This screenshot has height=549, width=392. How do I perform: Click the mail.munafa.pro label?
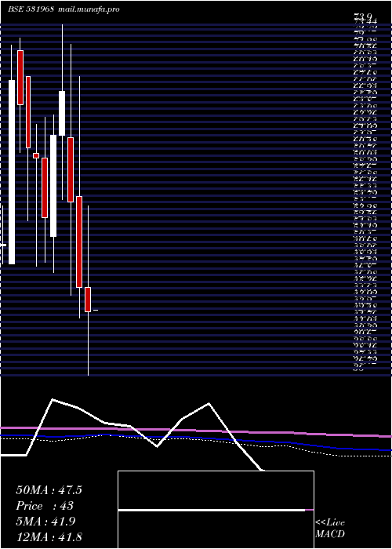click(x=88, y=9)
